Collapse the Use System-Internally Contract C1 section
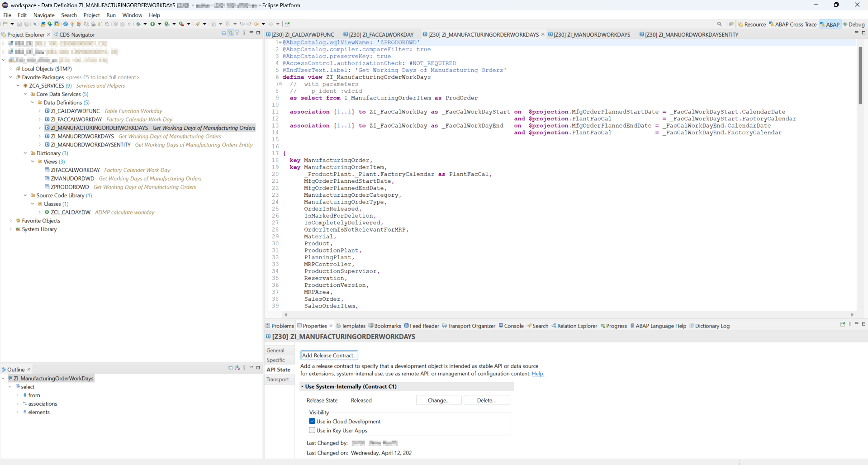The height and width of the screenshot is (465, 868). 303,387
